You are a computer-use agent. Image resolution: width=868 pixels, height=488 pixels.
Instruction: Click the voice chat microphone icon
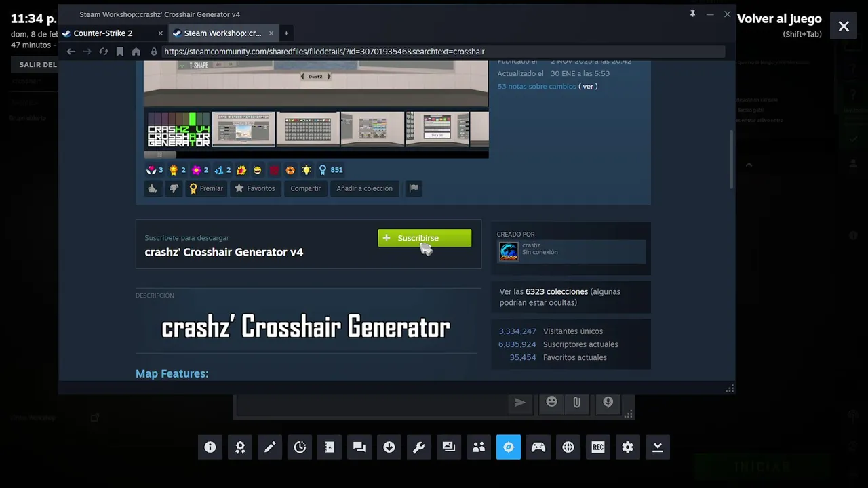tap(608, 403)
